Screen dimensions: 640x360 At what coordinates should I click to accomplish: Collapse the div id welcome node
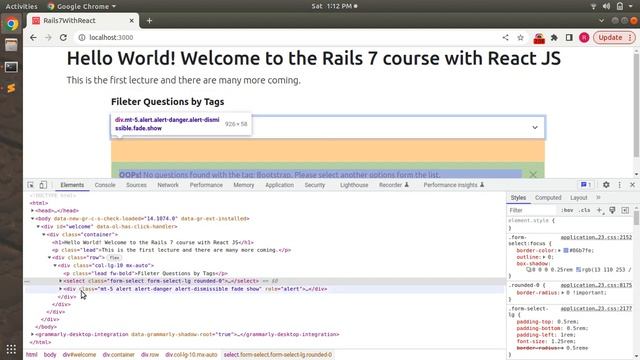38,227
